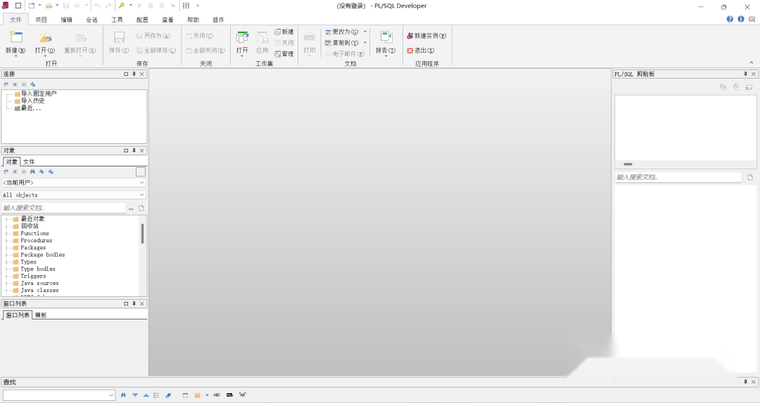
Task: Click the document icon beside clipboard search field
Action: 750,177
